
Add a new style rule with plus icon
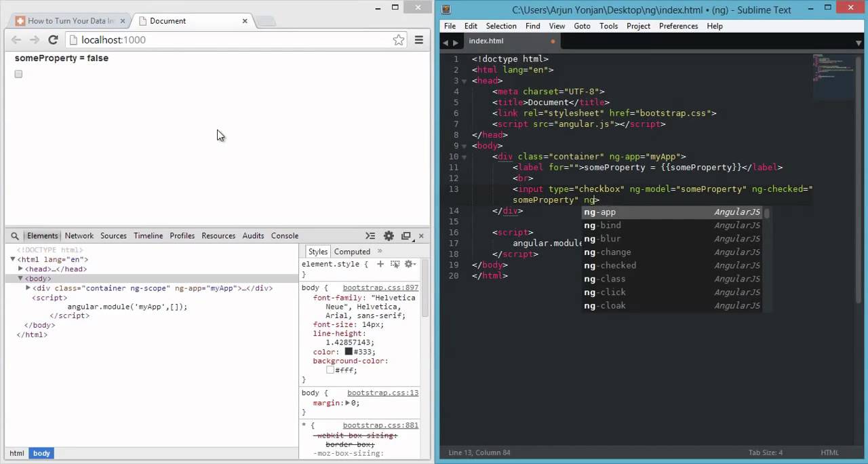(x=380, y=264)
